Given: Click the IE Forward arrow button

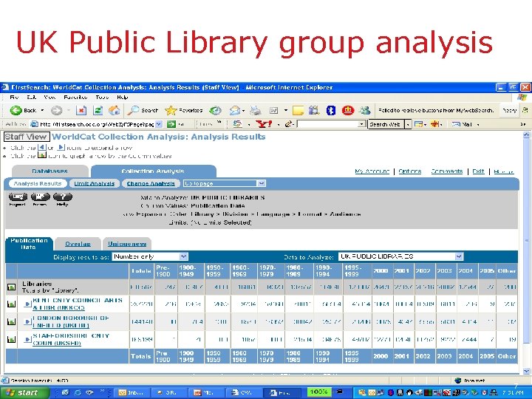Looking at the screenshot, I should pyautogui.click(x=57, y=110).
